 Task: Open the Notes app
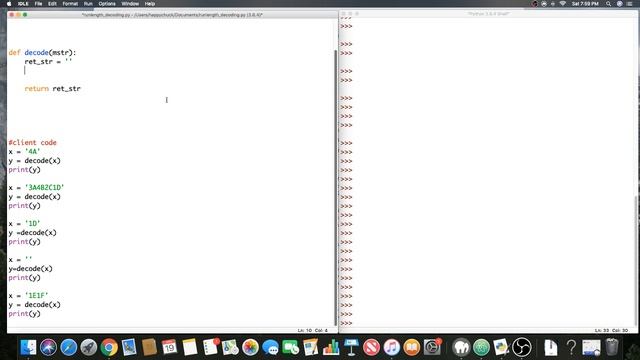(x=190, y=347)
